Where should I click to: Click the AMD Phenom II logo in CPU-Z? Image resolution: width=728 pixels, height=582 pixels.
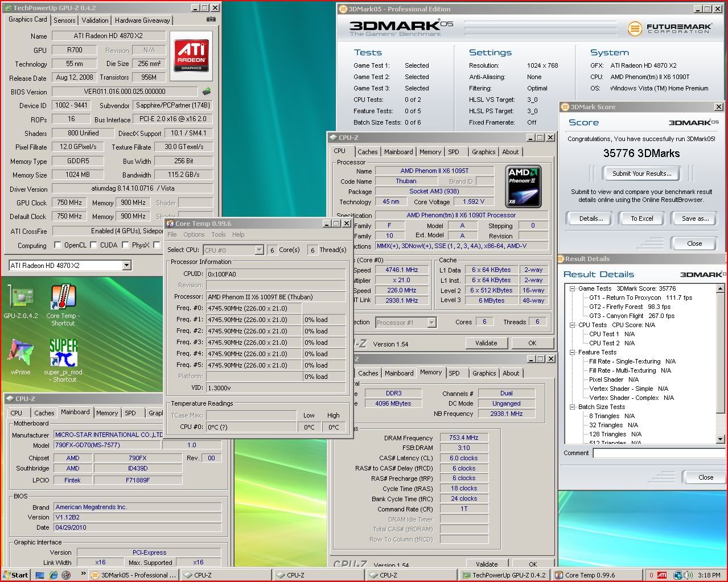click(524, 186)
